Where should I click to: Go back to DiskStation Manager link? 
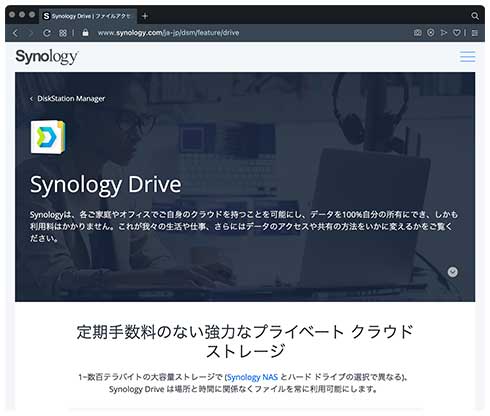point(68,99)
